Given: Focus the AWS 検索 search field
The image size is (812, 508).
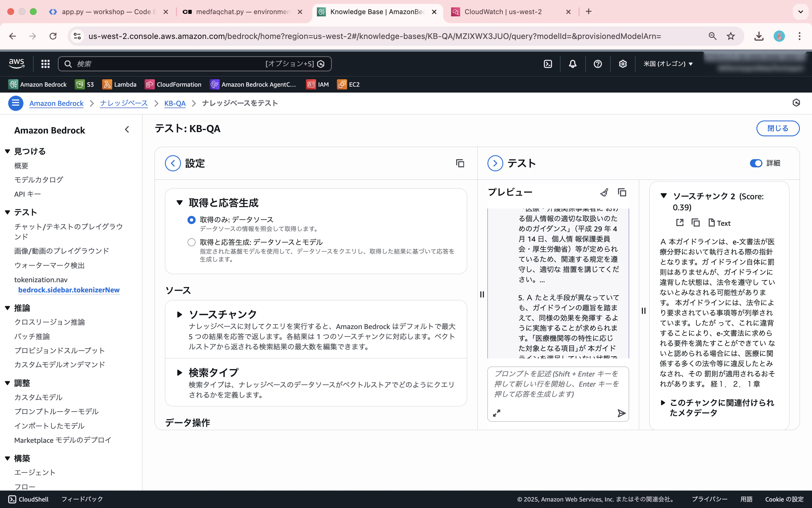Looking at the screenshot, I should click(195, 64).
